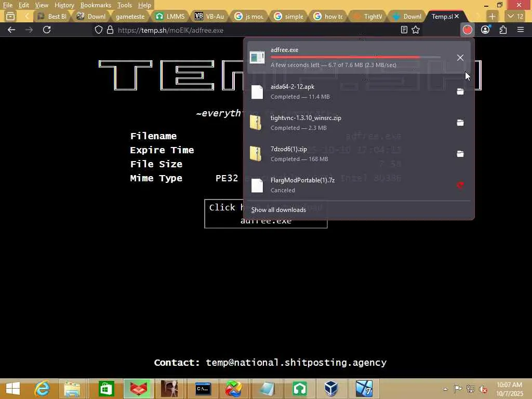
Task: Open the Windows Start button
Action: (13, 389)
